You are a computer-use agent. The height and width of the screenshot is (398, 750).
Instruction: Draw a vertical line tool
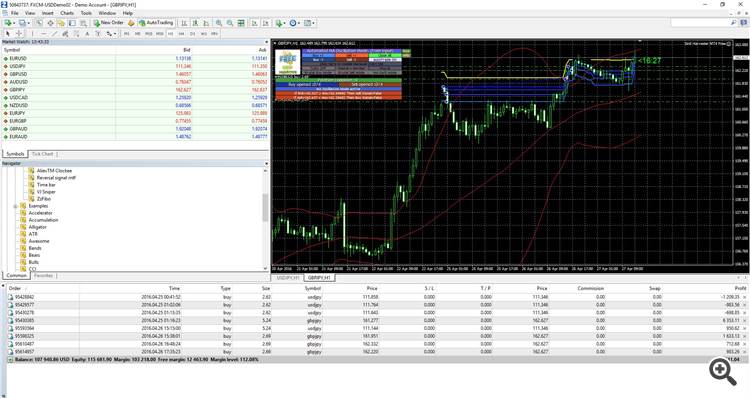click(x=32, y=33)
